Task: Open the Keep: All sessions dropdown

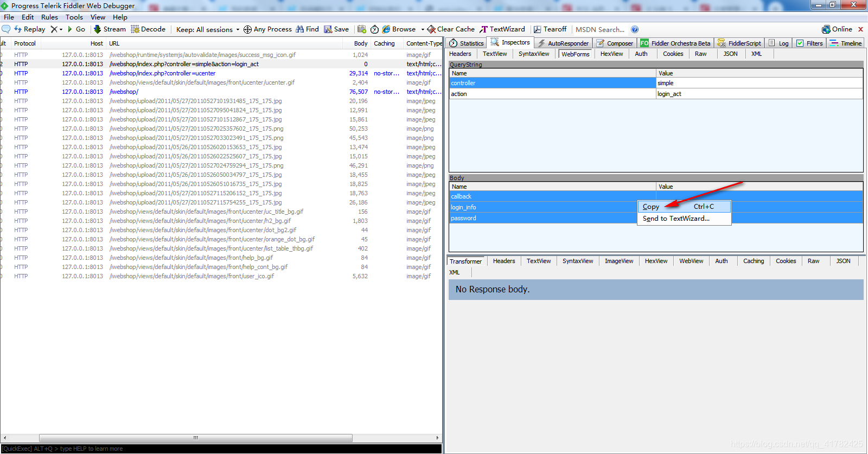Action: tap(208, 29)
